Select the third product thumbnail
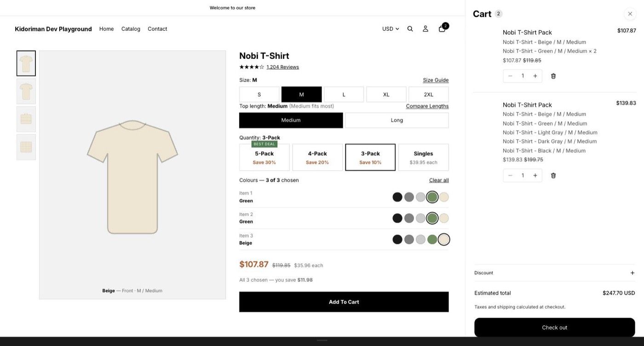The width and height of the screenshot is (644, 346). tap(26, 119)
